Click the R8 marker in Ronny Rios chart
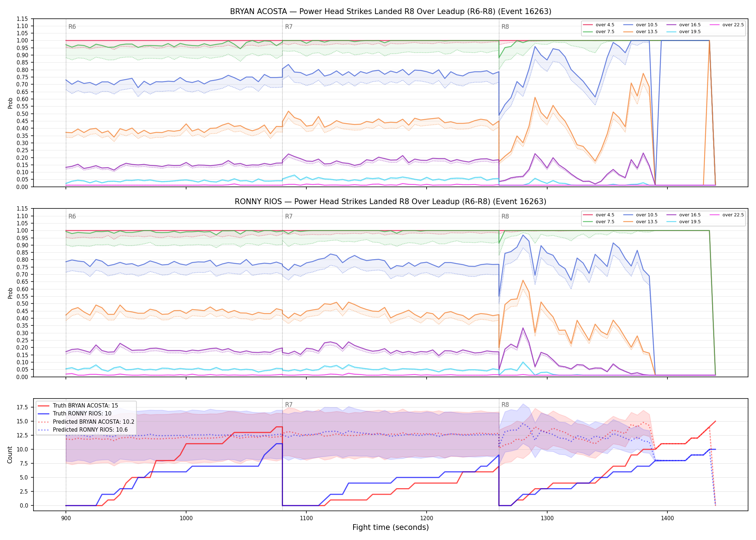The image size is (756, 540). 505,216
